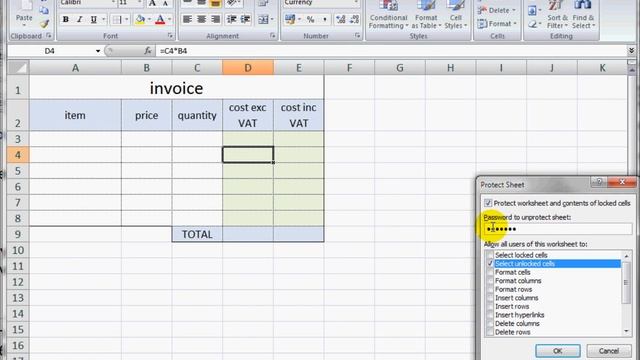Open the Currency number format dropdown
Image resolution: width=640 pixels, height=360 pixels.
click(x=356, y=3)
